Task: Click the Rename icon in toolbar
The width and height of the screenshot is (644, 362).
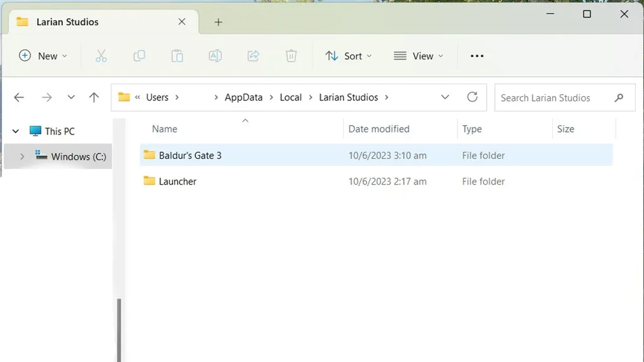Action: 215,56
